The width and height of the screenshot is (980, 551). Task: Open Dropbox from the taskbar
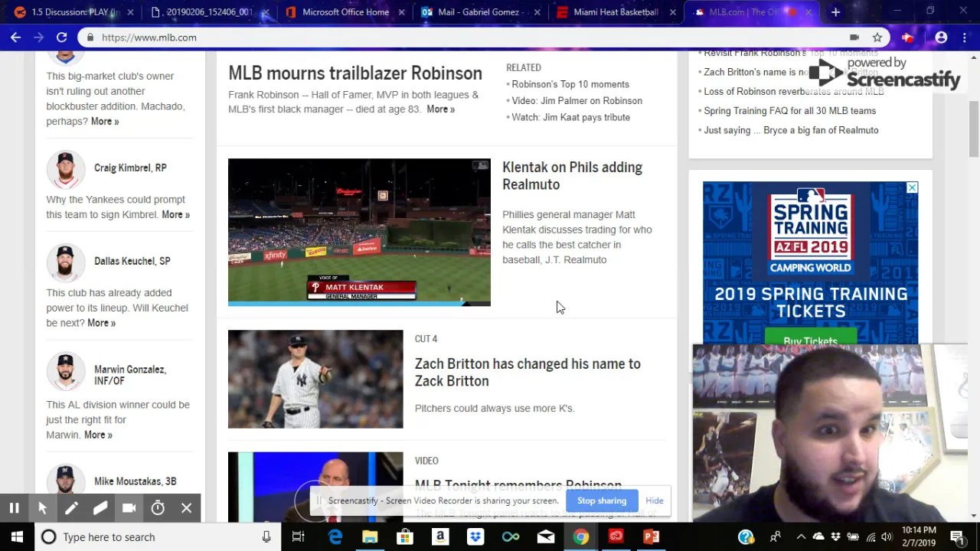point(475,537)
